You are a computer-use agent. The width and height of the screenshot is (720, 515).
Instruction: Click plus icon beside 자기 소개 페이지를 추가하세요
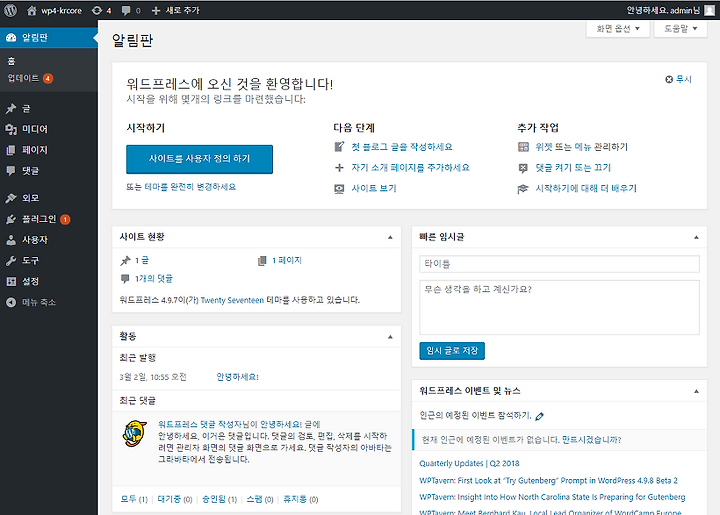point(339,168)
